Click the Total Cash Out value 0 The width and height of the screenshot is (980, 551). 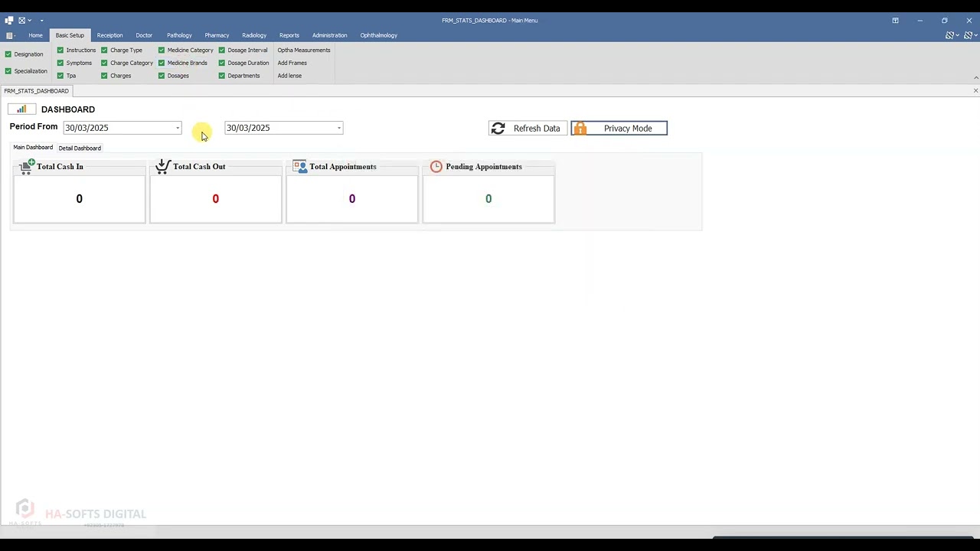[215, 199]
